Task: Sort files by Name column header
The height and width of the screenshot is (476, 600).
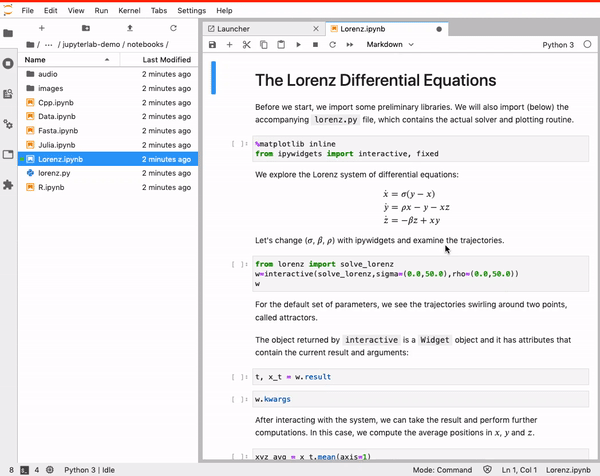Action: pyautogui.click(x=68, y=60)
